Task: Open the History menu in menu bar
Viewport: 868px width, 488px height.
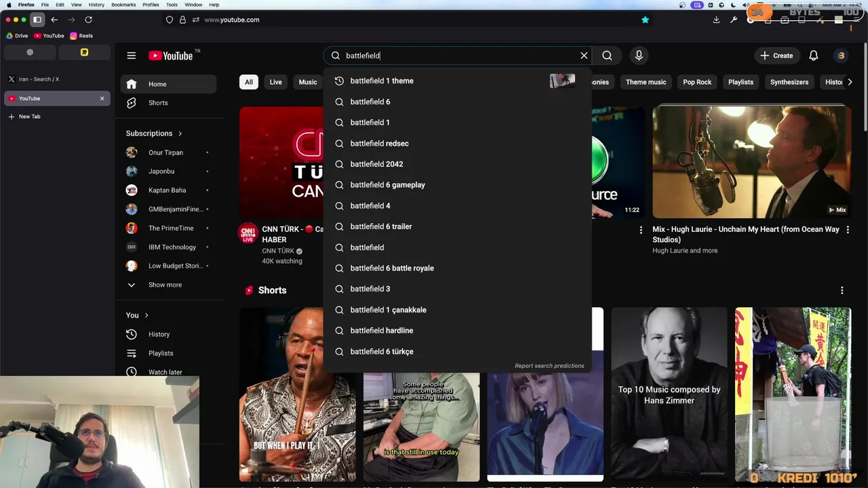Action: [96, 5]
